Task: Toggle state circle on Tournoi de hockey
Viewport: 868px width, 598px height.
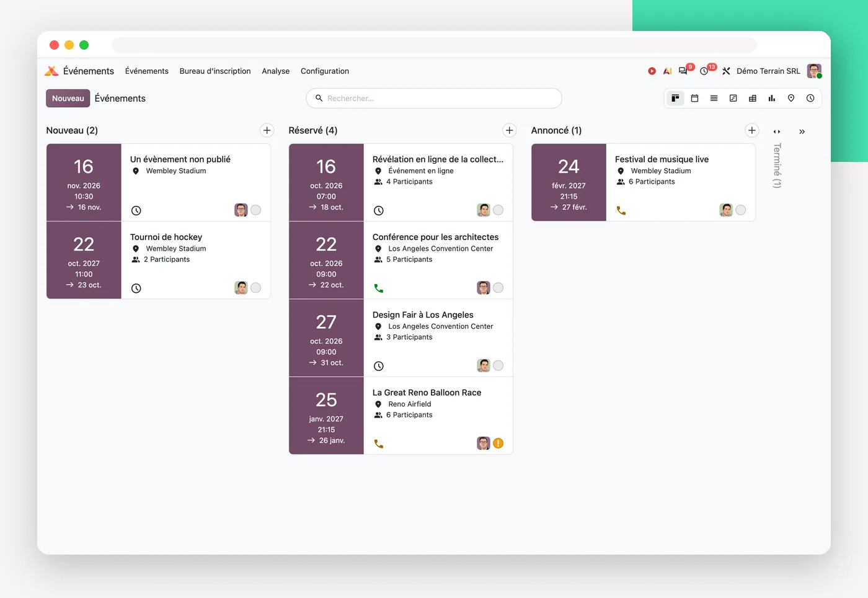Action: (x=255, y=288)
